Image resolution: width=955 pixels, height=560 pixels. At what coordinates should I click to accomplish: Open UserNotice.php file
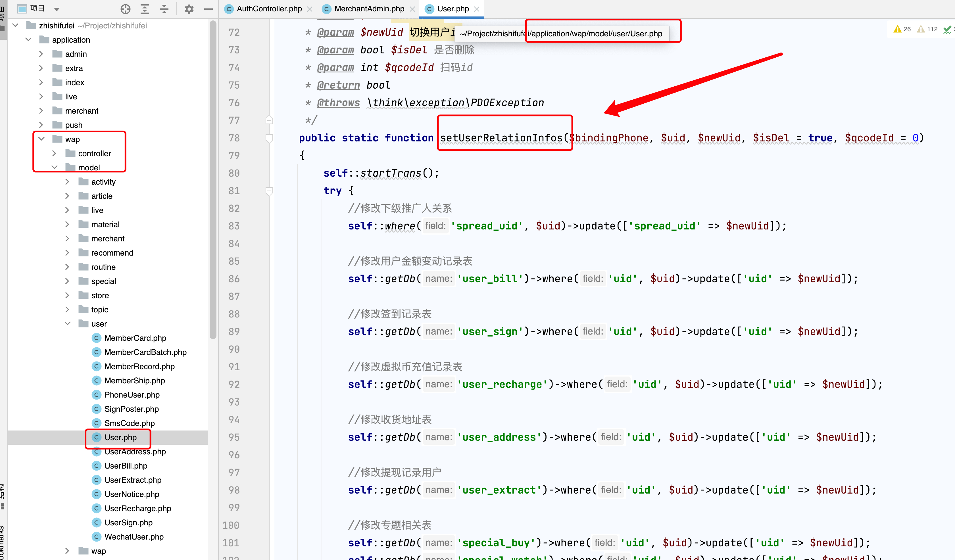point(132,494)
